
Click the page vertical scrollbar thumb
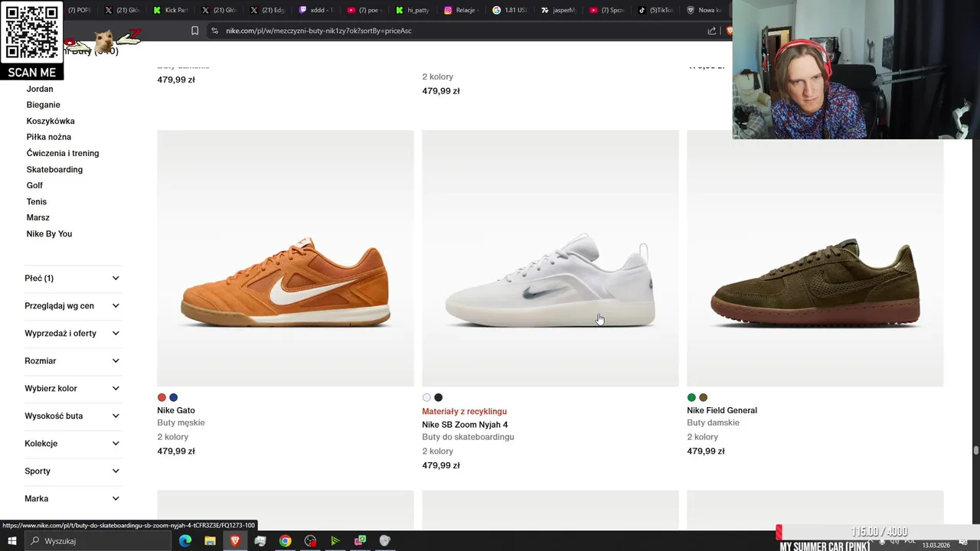[x=975, y=451]
